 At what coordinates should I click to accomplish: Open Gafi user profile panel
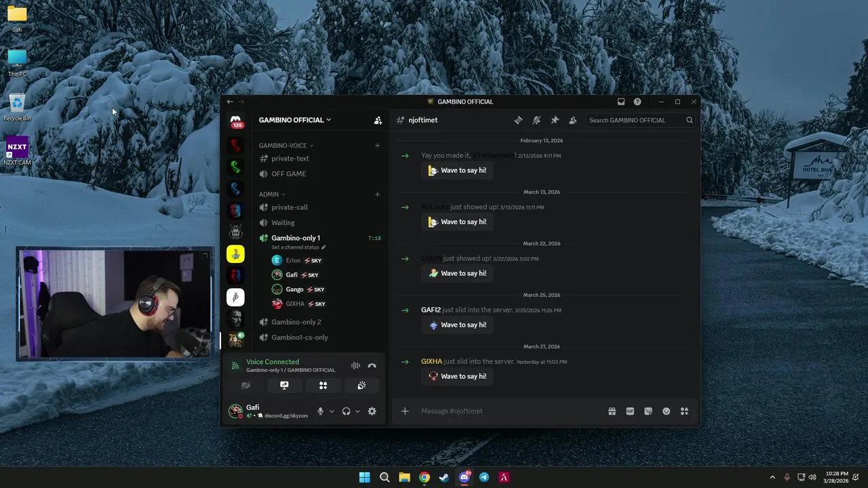point(269,411)
